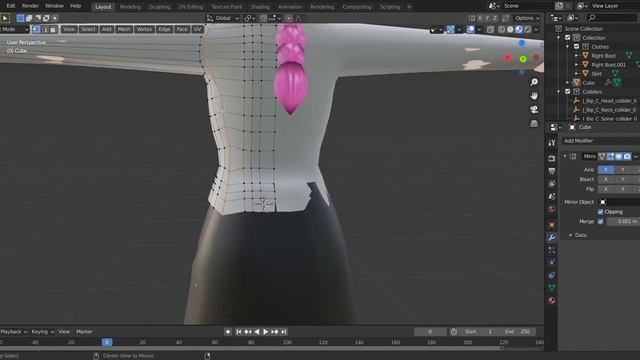Open the Scene properties tab

pyautogui.click(x=552, y=196)
